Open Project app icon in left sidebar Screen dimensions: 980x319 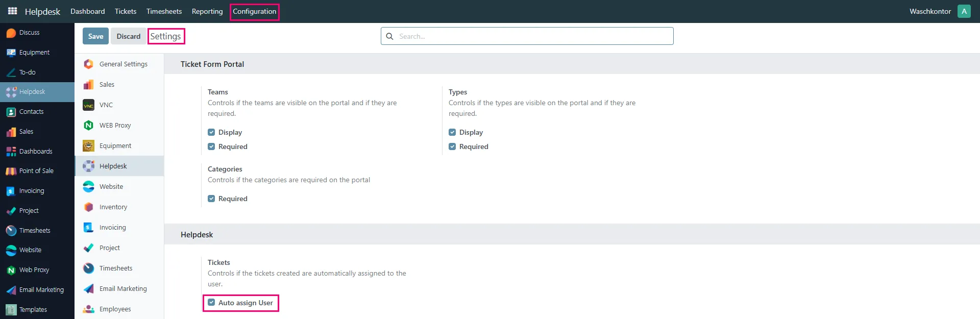[x=11, y=211]
